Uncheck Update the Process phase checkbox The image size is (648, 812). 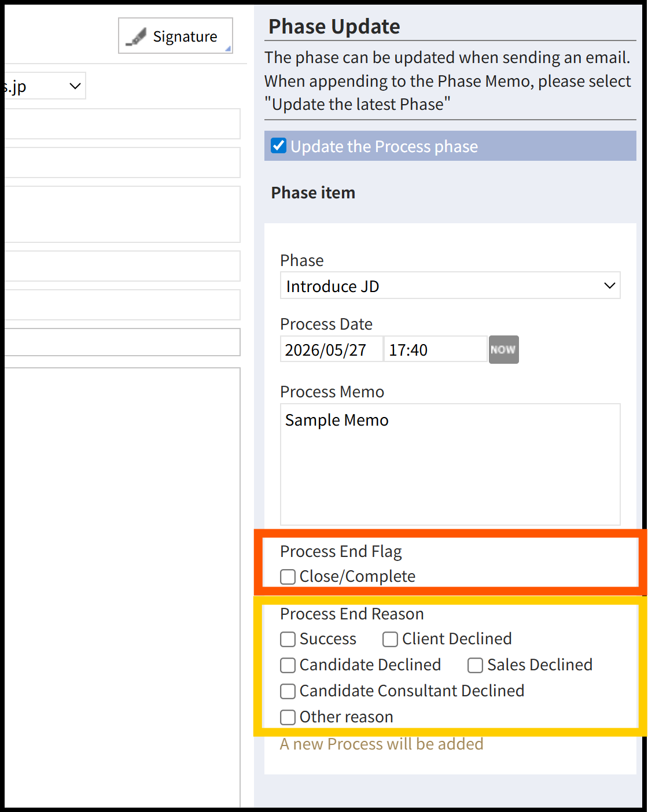click(279, 146)
